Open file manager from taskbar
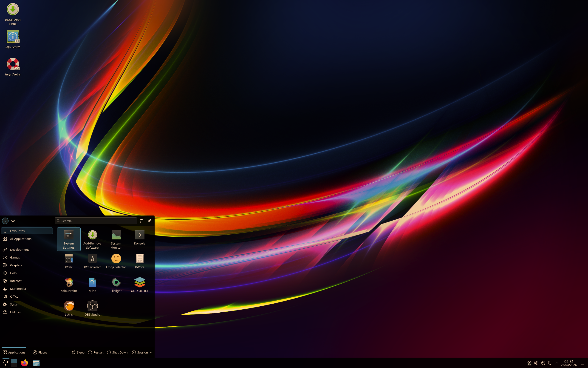Image resolution: width=588 pixels, height=368 pixels. tap(36, 363)
